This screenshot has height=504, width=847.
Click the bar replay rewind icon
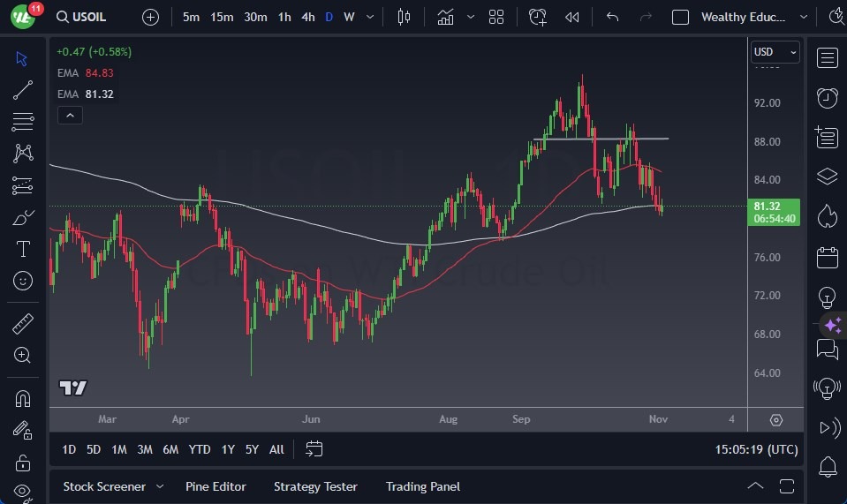click(572, 17)
